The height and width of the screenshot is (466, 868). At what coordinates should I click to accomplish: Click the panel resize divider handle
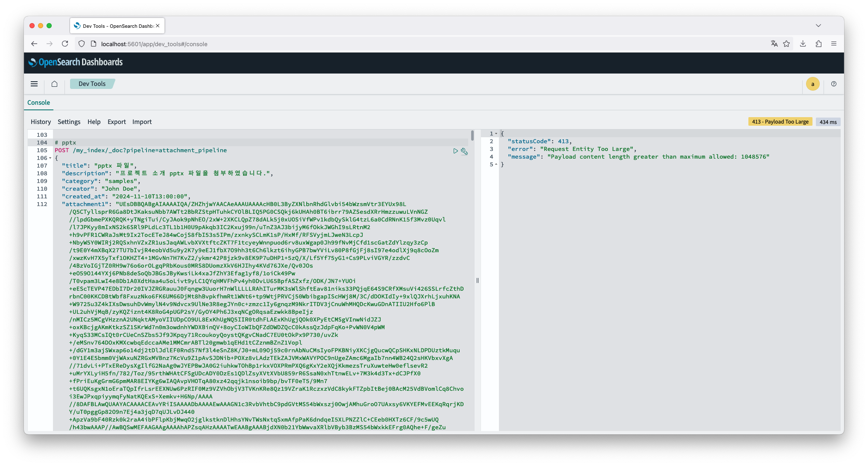478,280
